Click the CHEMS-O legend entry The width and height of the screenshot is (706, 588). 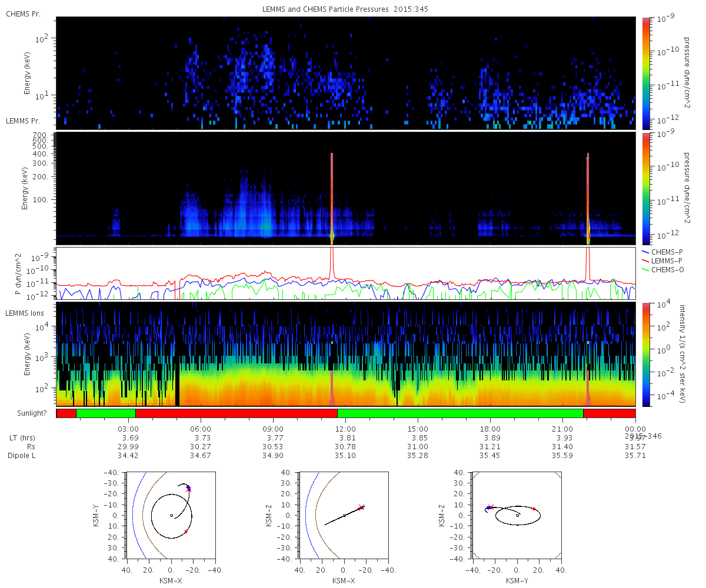coord(663,269)
